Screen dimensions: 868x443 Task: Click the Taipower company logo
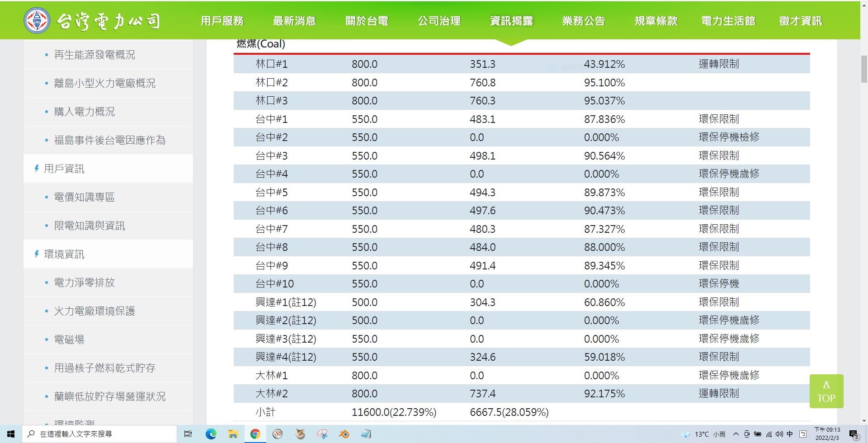coord(92,20)
